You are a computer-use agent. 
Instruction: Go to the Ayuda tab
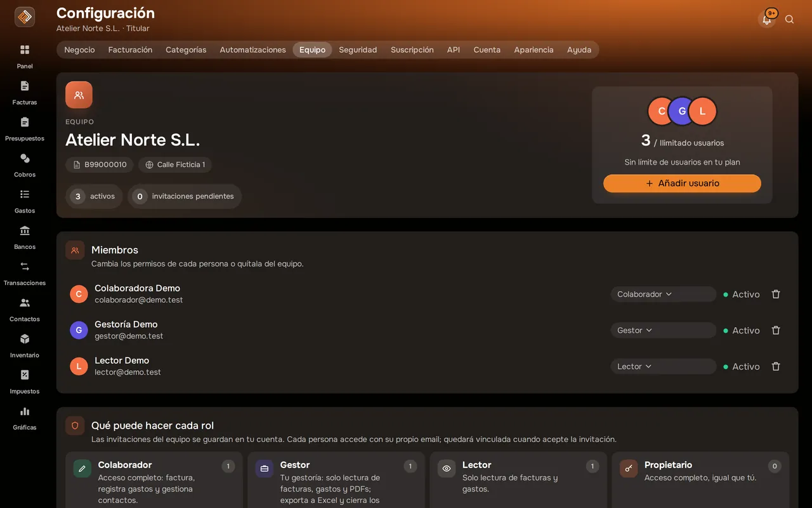click(x=579, y=50)
